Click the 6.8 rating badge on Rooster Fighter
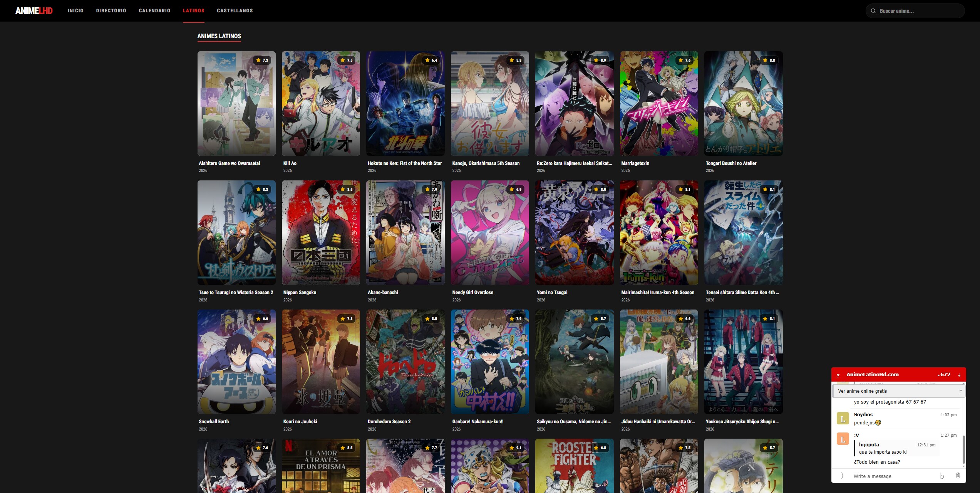 pos(600,448)
